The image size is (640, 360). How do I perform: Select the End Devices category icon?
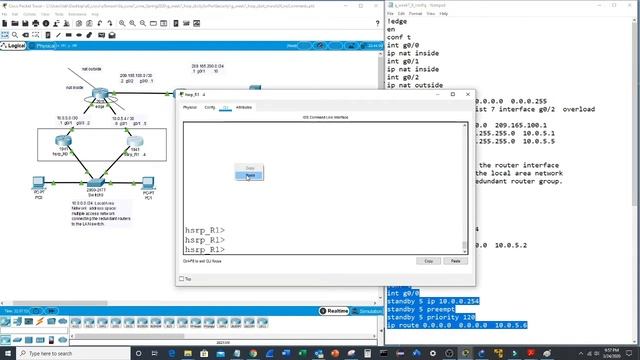pyautogui.click(x=17, y=322)
